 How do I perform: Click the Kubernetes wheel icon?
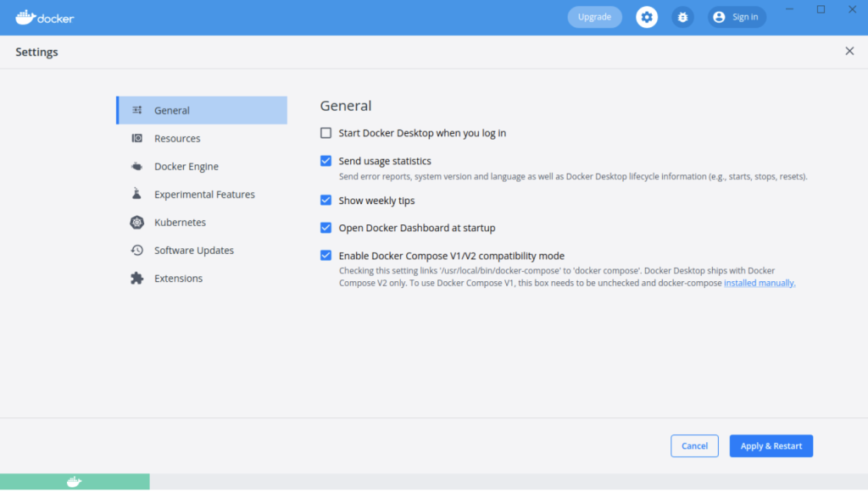coord(136,223)
